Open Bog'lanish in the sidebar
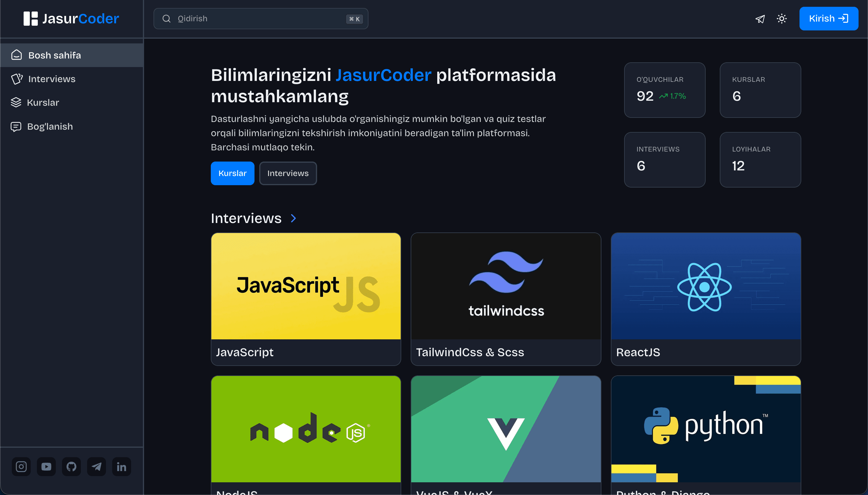868x495 pixels. (x=72, y=126)
